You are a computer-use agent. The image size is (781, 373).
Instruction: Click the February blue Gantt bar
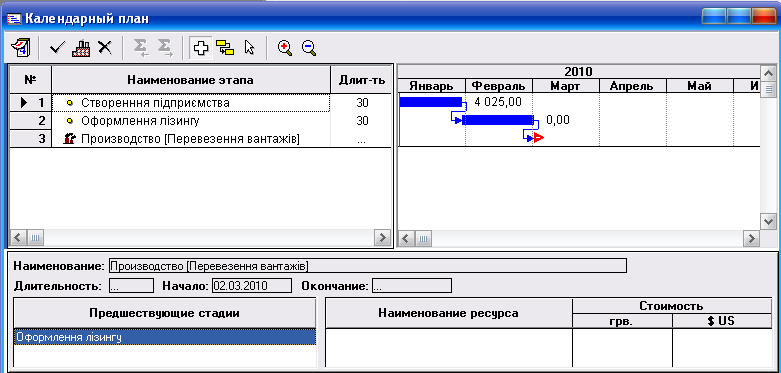tap(498, 120)
